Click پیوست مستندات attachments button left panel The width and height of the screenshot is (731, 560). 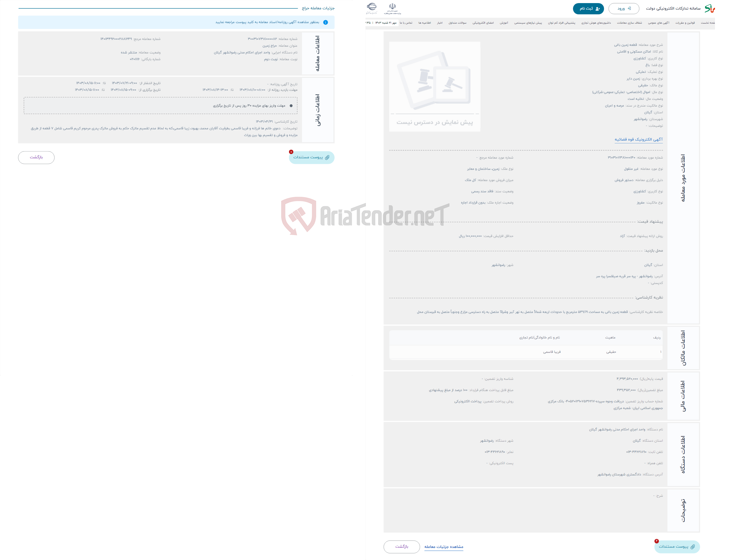click(x=311, y=158)
